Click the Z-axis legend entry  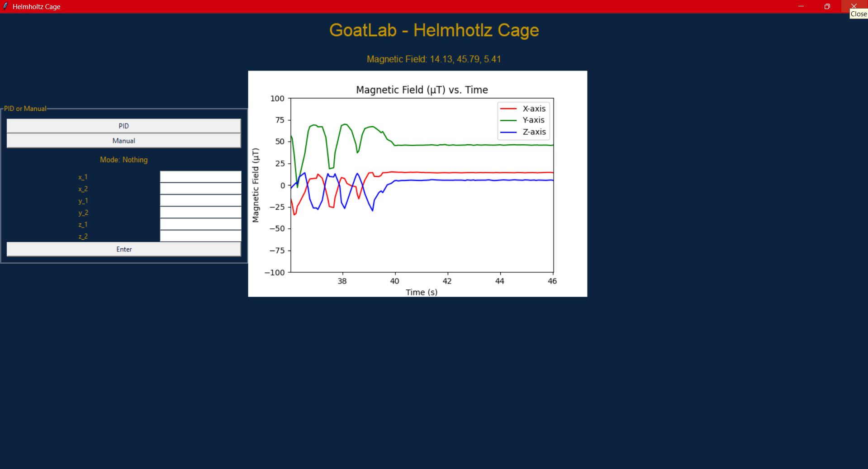pos(523,132)
